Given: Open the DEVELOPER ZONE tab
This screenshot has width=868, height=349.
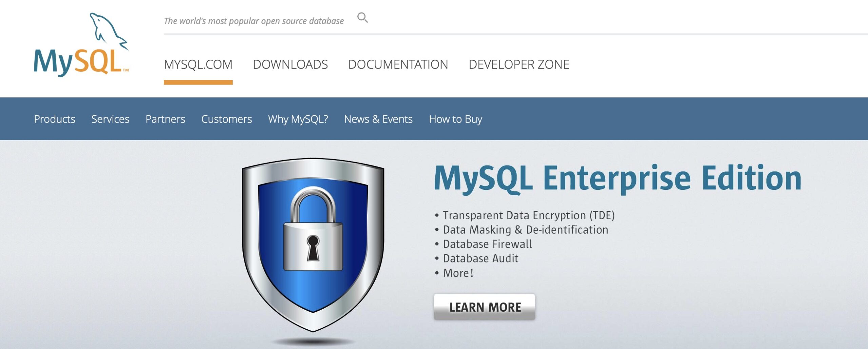Looking at the screenshot, I should tap(519, 65).
